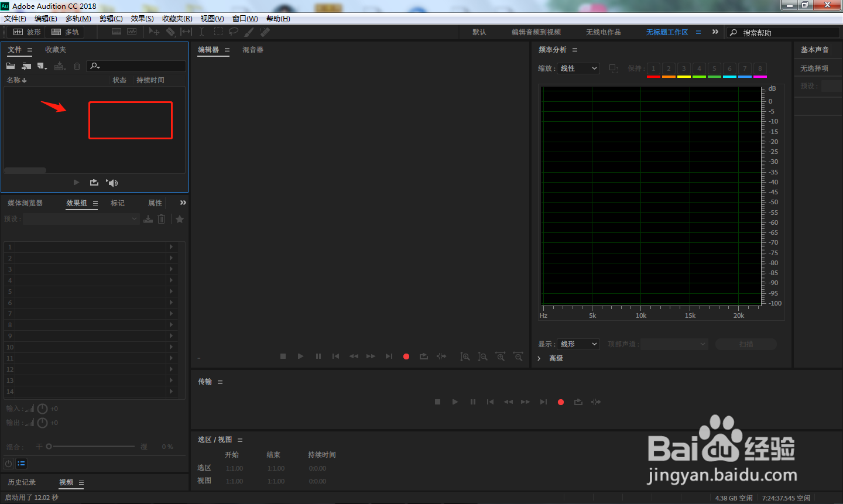843x504 pixels.
Task: Click Zoom In Amplitude icon in Editor
Action: click(465, 356)
